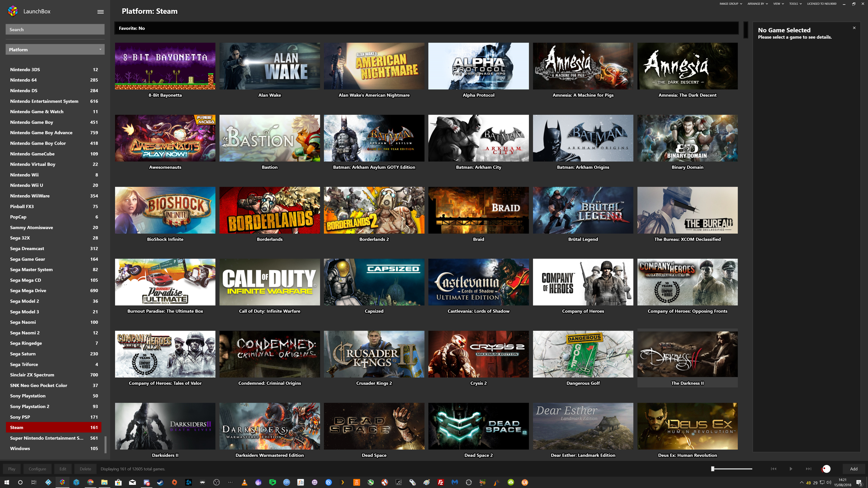This screenshot has height=488, width=868.
Task: Launch Origin from the taskbar
Action: [174, 482]
